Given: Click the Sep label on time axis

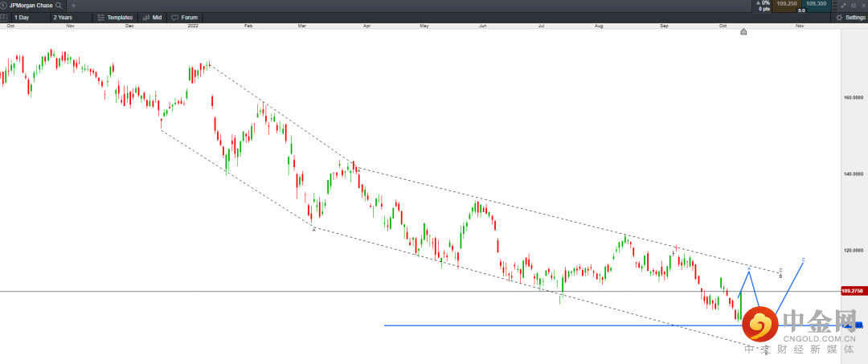Looking at the screenshot, I should [664, 26].
